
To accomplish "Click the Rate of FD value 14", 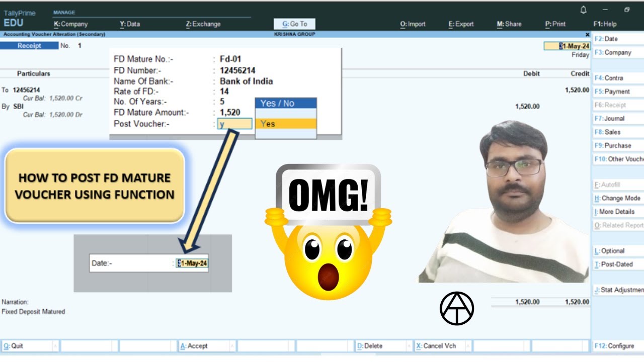I will click(x=224, y=92).
